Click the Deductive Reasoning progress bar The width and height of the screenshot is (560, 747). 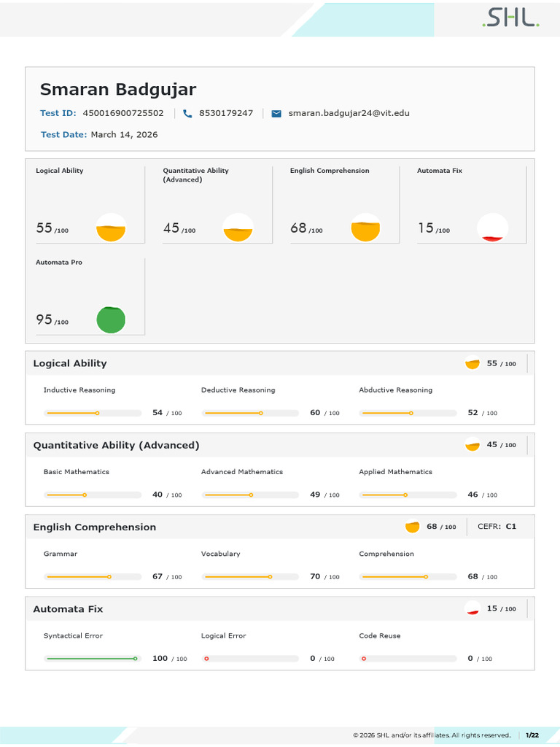pyautogui.click(x=251, y=413)
